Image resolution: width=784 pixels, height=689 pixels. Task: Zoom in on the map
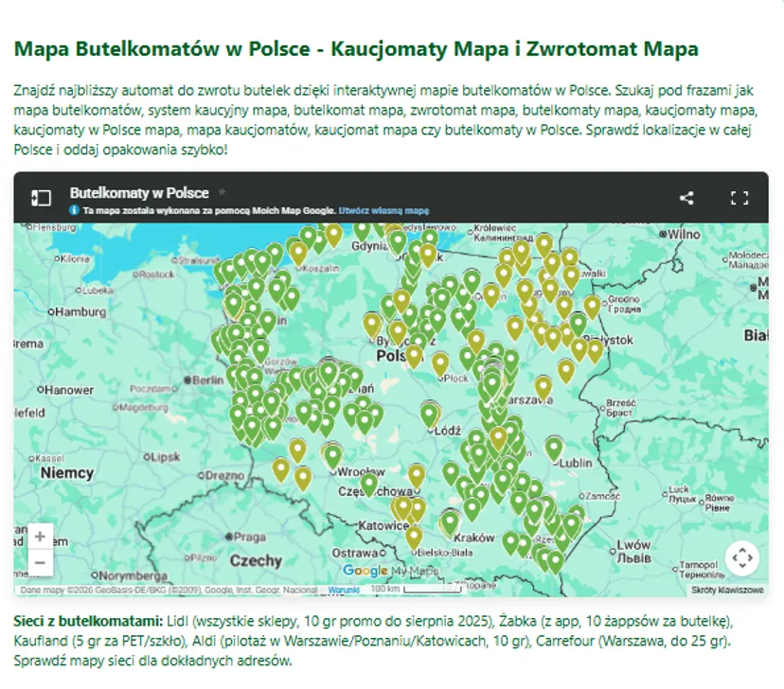point(40,537)
